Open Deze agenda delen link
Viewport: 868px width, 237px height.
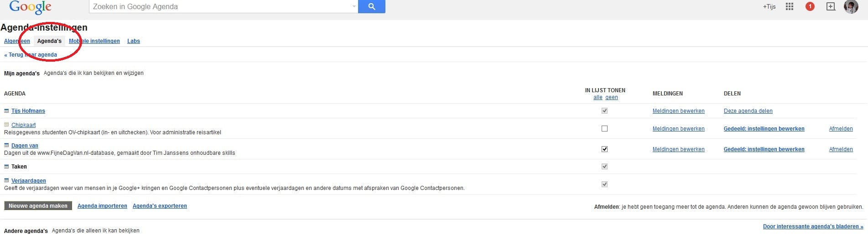click(x=748, y=111)
